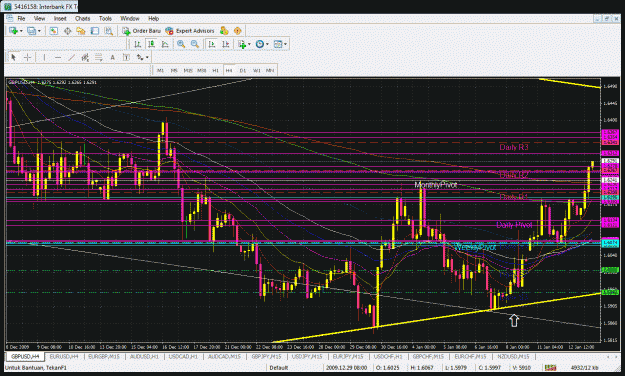Click the coins icon after Expert Advisors
Viewport: 625px width, 376px height.
pos(224,31)
